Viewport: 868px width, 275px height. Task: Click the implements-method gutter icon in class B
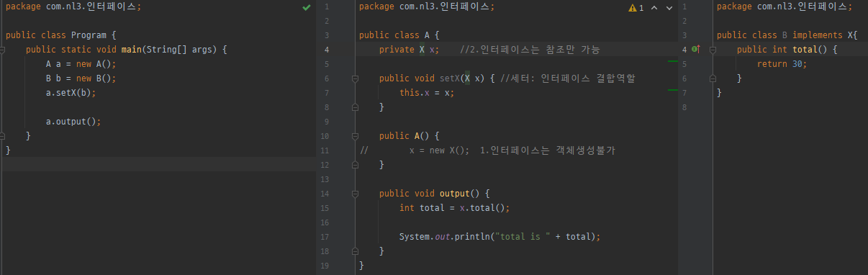(695, 50)
